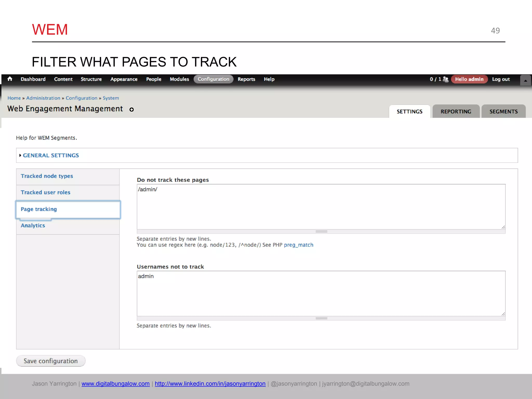Click the Web Engagement Management title
Screen dimensions: 532x399
65,109
